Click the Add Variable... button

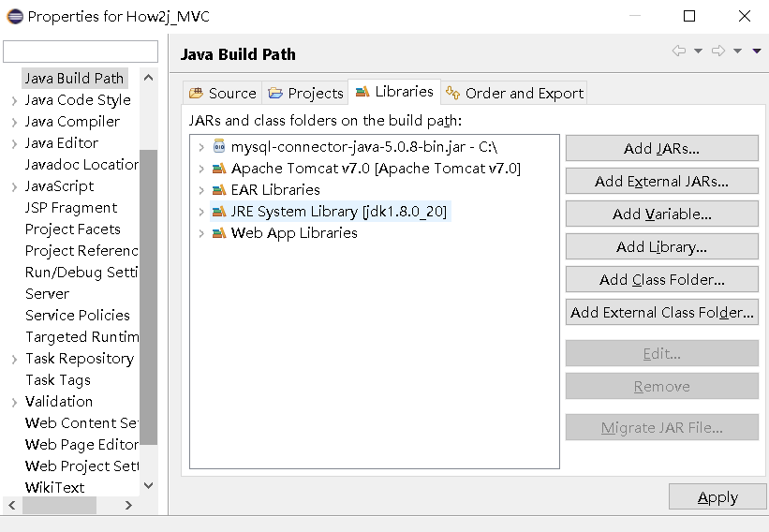click(x=661, y=214)
